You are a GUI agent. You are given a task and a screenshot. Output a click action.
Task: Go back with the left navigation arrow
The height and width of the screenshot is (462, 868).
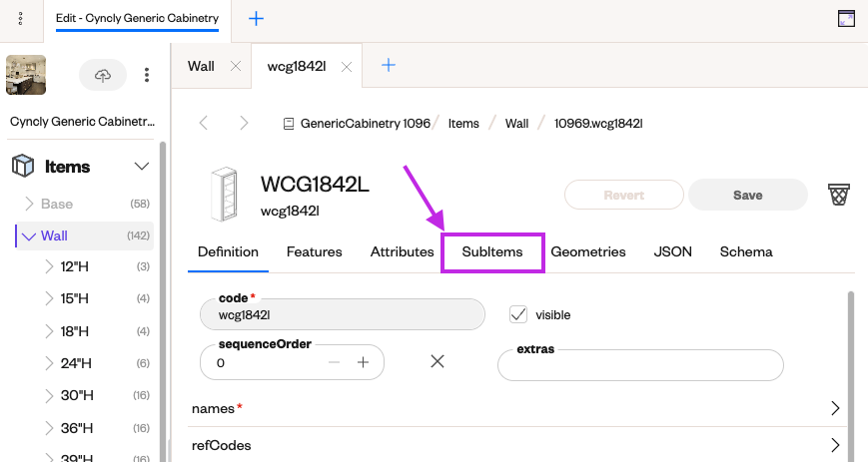point(204,123)
